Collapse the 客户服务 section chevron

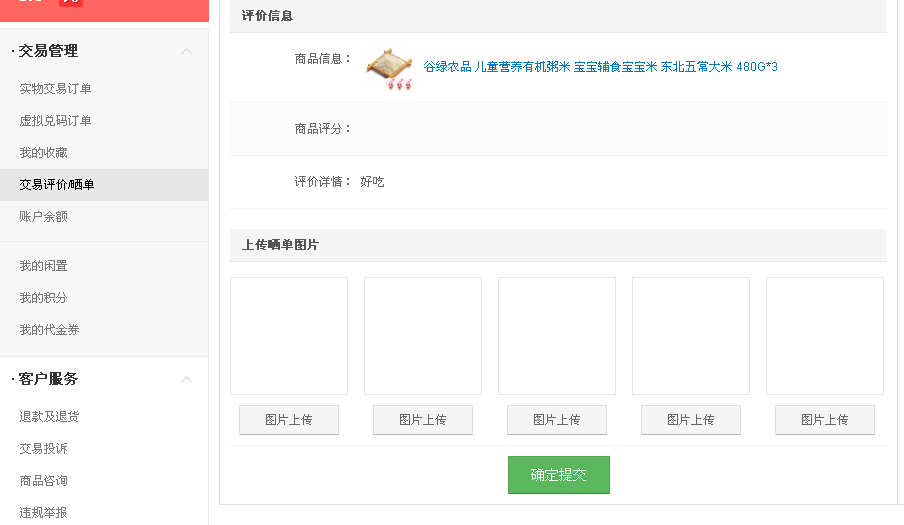click(186, 379)
